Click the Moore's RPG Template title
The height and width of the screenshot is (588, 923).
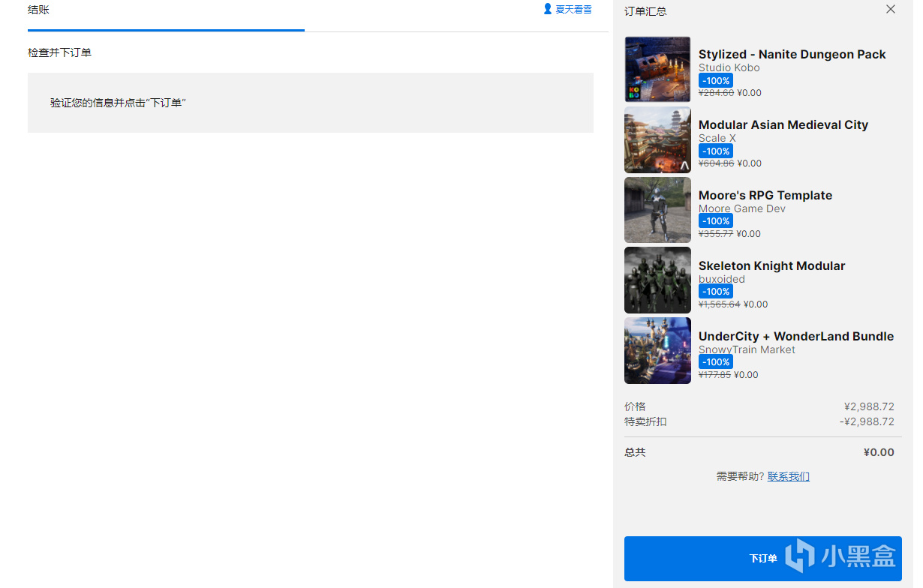(x=765, y=195)
